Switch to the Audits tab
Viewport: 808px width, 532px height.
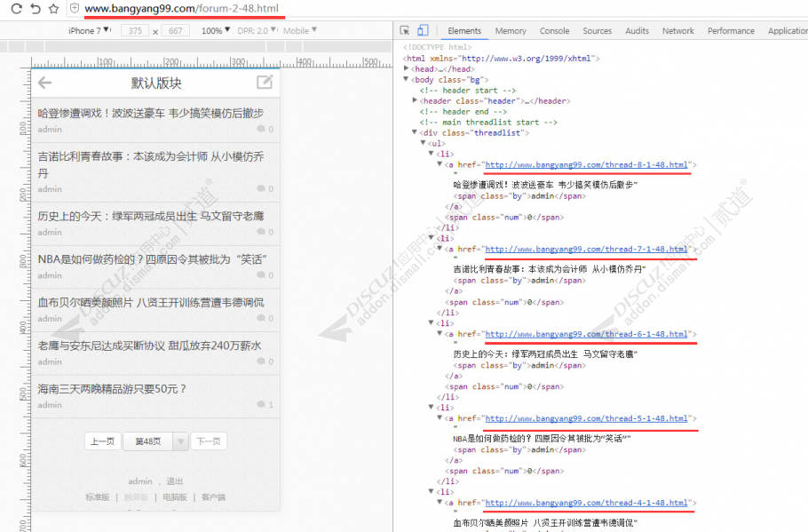click(637, 31)
